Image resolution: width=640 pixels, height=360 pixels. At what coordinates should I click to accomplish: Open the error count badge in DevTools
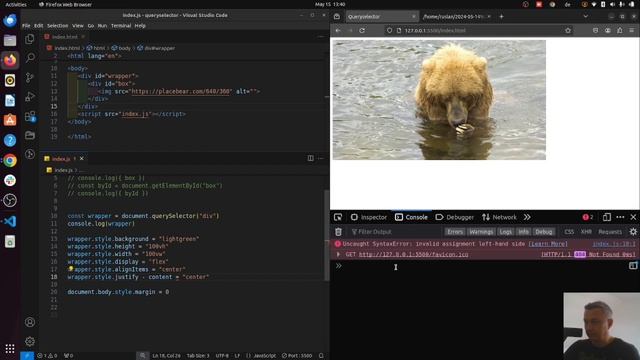coord(588,217)
